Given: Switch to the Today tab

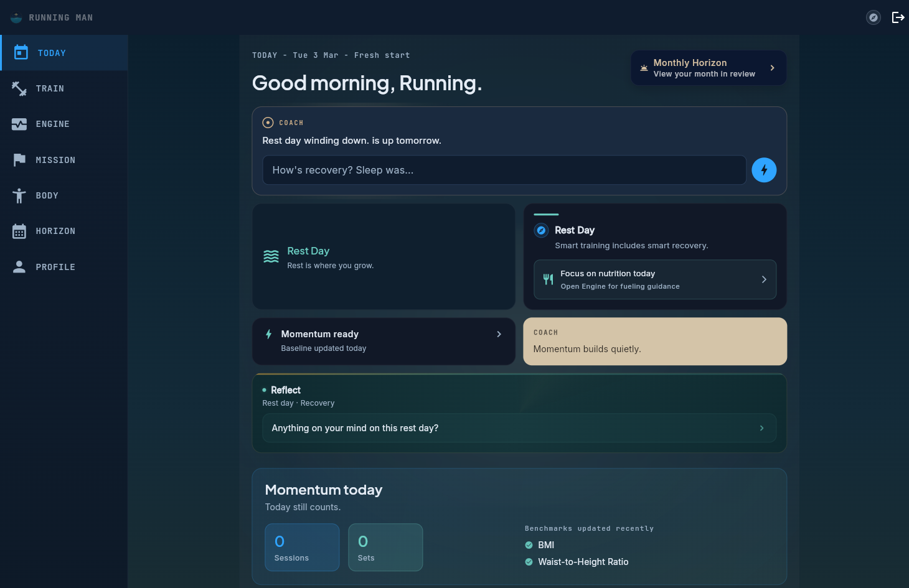Looking at the screenshot, I should tap(52, 52).
